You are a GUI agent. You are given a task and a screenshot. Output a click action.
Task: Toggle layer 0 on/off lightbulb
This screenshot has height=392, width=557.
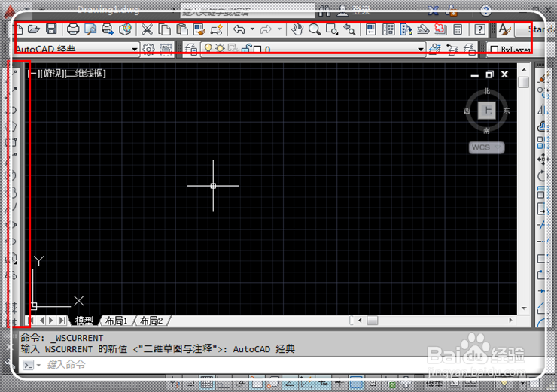208,48
